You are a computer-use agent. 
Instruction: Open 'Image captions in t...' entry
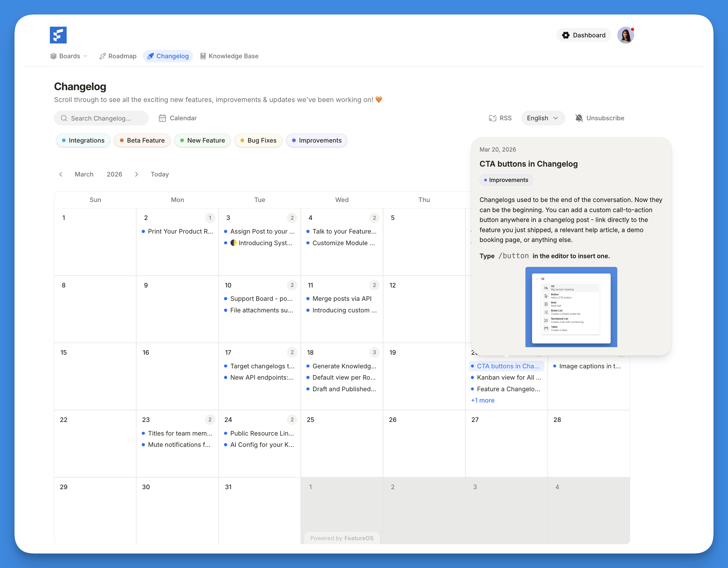(588, 366)
